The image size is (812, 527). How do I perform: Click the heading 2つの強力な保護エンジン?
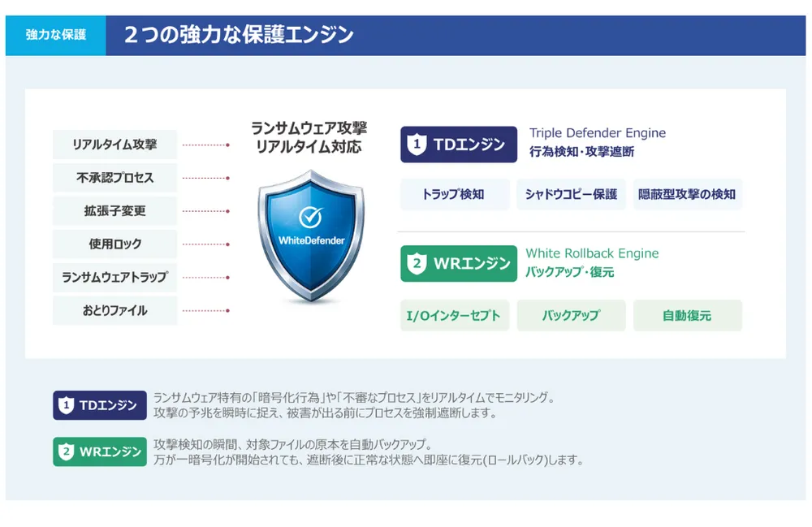pos(239,35)
